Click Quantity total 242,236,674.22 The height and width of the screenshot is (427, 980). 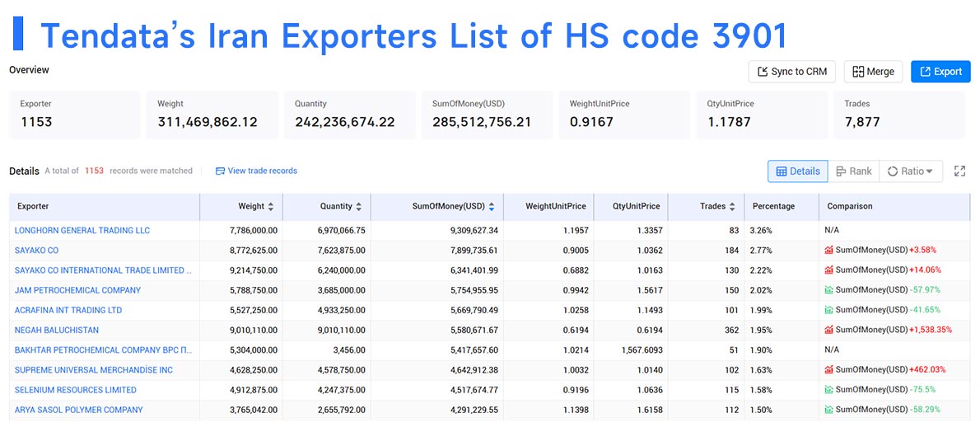click(345, 123)
